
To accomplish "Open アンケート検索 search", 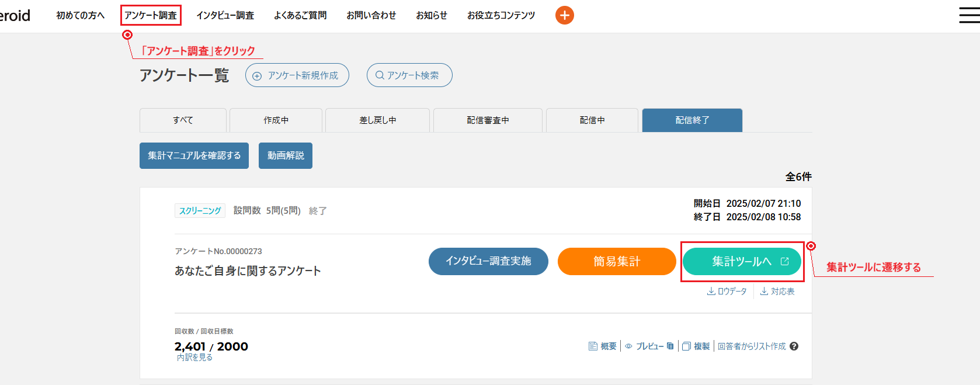I will 409,75.
